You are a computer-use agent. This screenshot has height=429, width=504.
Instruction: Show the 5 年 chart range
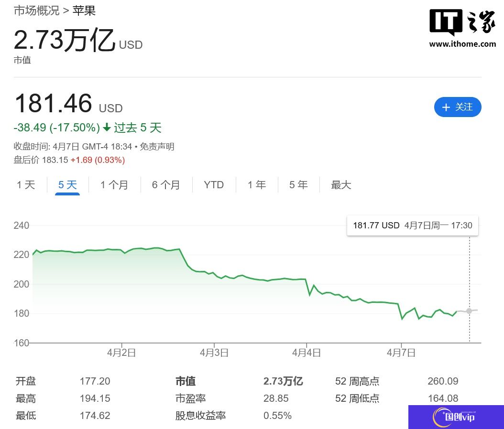pos(298,185)
